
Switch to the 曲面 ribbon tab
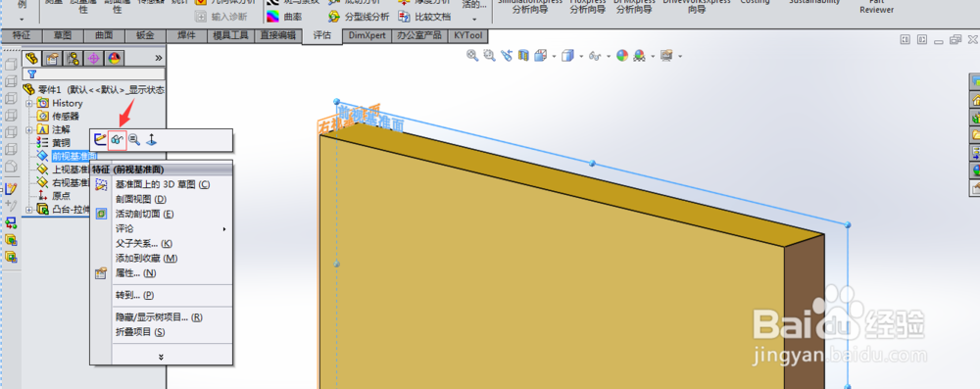(104, 35)
